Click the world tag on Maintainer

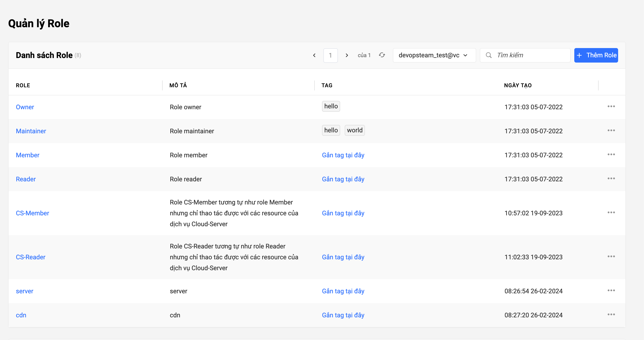click(x=354, y=130)
